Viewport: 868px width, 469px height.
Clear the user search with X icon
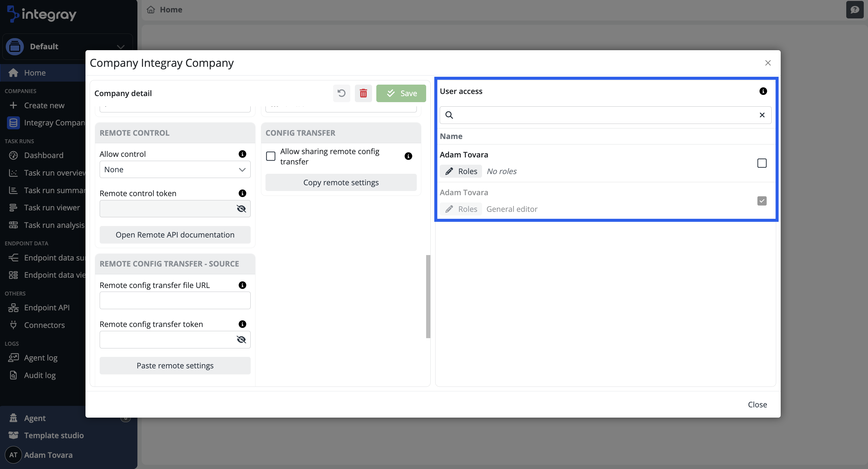pos(762,115)
